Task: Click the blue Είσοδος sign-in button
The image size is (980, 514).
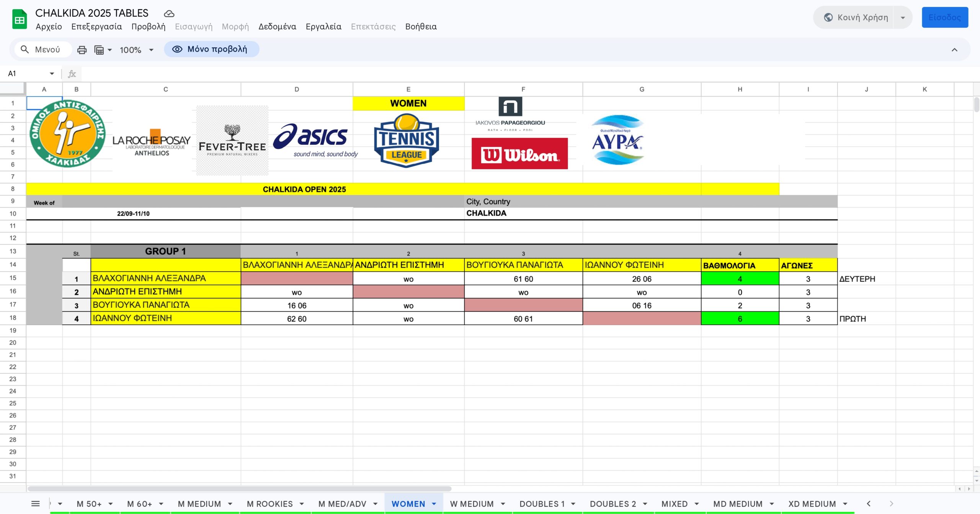Action: coord(944,18)
